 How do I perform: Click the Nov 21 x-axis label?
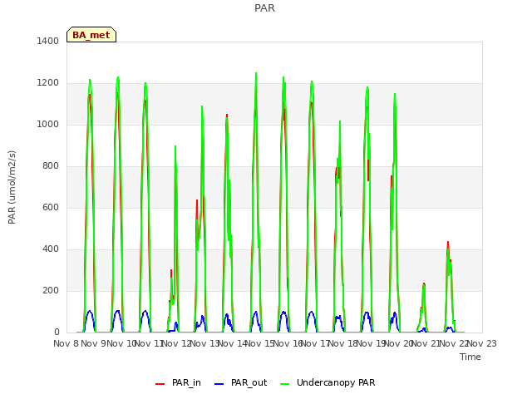(x=426, y=343)
